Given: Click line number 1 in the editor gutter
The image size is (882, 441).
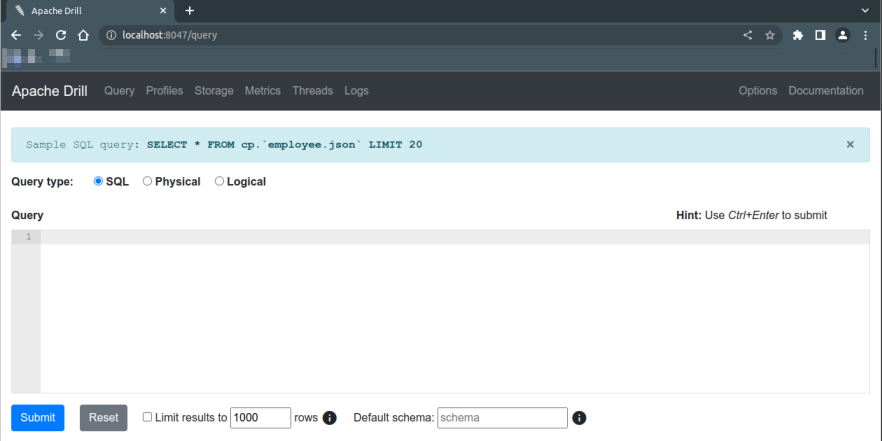Looking at the screenshot, I should pos(28,237).
